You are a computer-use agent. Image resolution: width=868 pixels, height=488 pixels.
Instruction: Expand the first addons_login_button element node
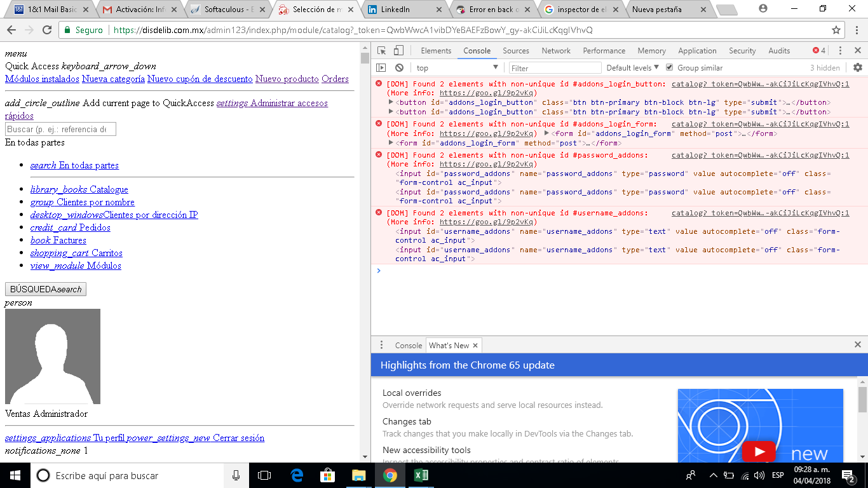[x=391, y=102]
